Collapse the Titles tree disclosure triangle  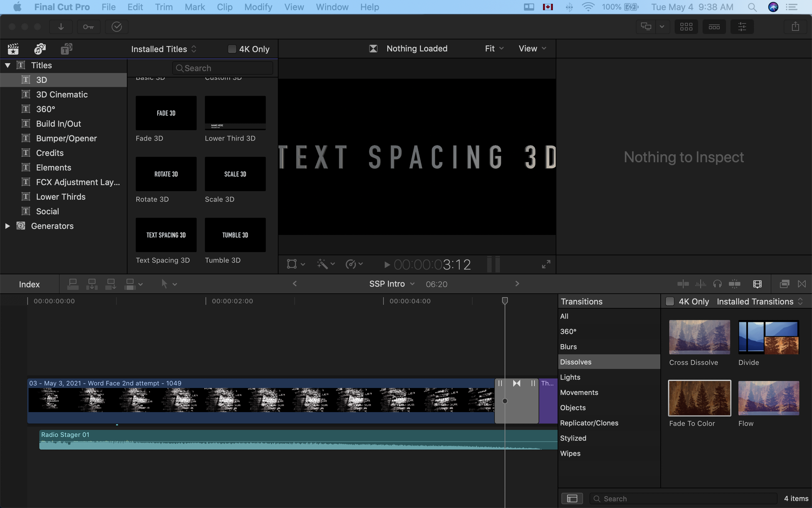click(7, 65)
